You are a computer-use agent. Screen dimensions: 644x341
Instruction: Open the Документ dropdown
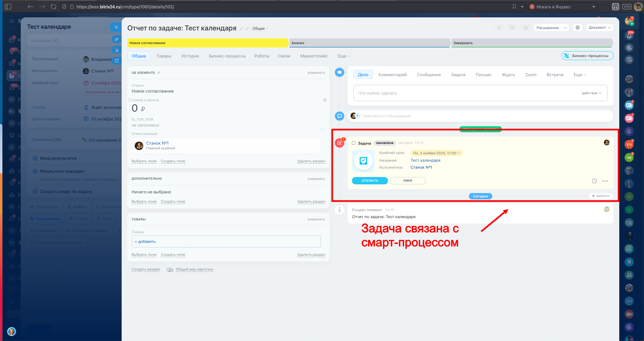tap(599, 28)
